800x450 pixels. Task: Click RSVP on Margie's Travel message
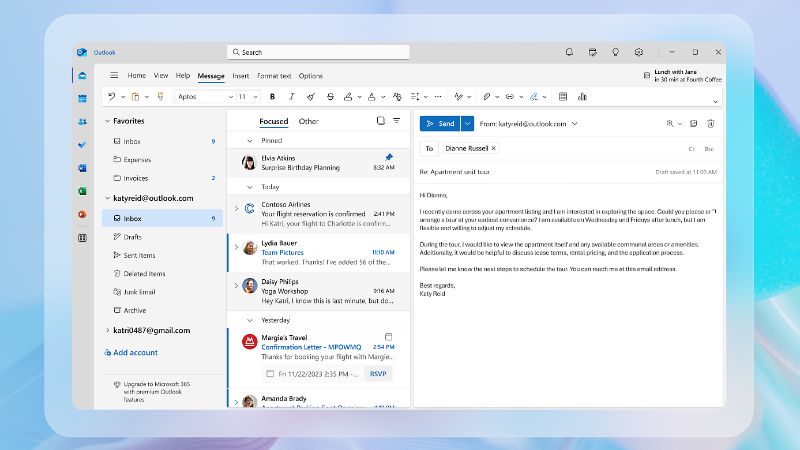point(378,373)
